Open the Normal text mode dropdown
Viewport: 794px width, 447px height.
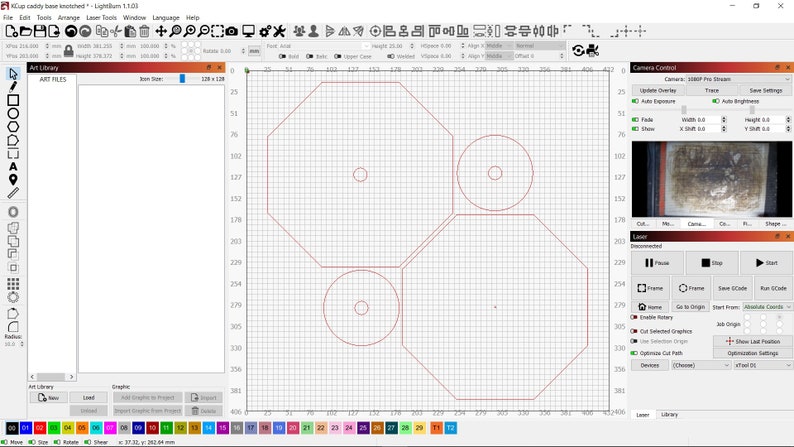pos(540,46)
